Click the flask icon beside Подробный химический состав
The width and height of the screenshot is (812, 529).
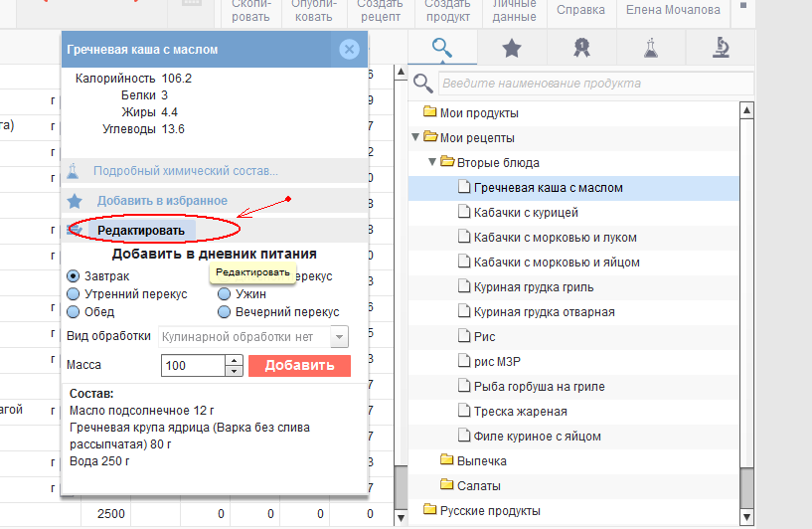tap(74, 171)
